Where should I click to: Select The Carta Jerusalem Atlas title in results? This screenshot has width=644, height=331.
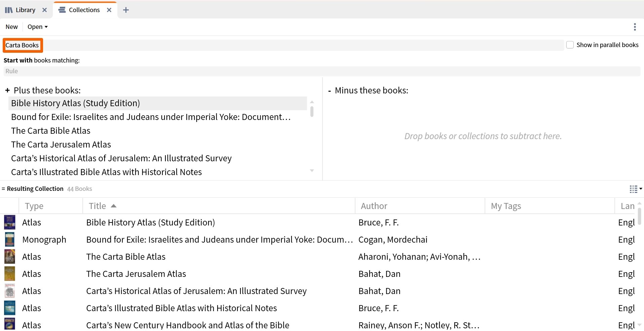(136, 274)
